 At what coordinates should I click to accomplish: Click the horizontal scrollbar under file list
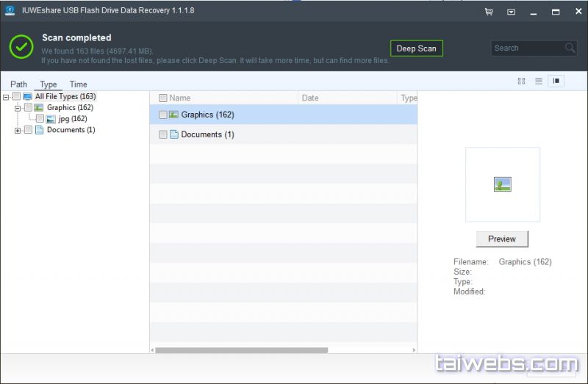tap(241, 350)
